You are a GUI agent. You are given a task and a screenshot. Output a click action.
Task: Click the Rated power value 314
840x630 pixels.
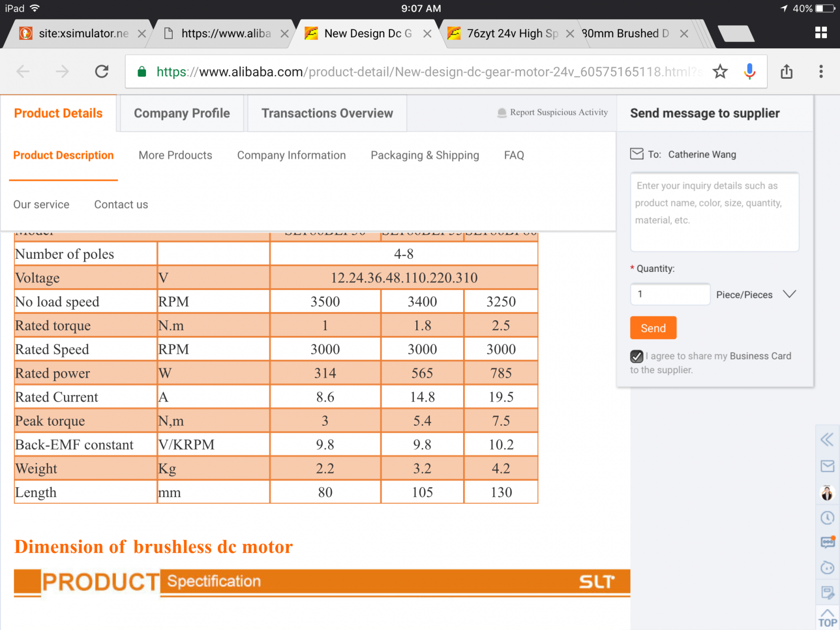click(x=325, y=373)
